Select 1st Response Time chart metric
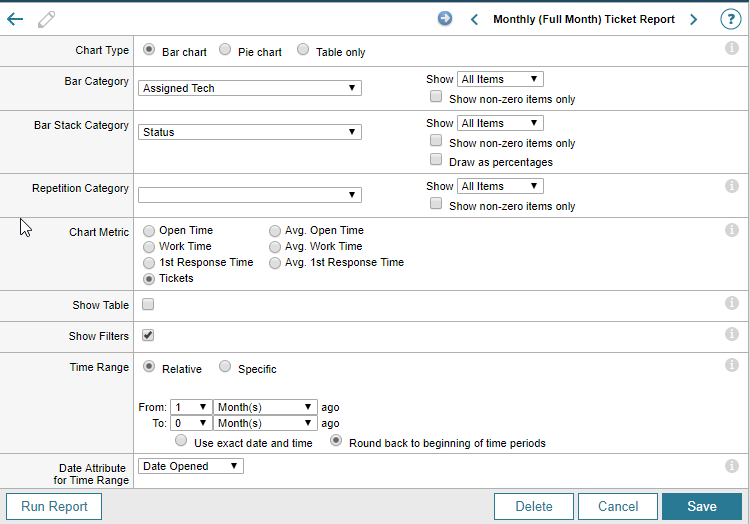This screenshot has width=750, height=524. click(x=149, y=263)
